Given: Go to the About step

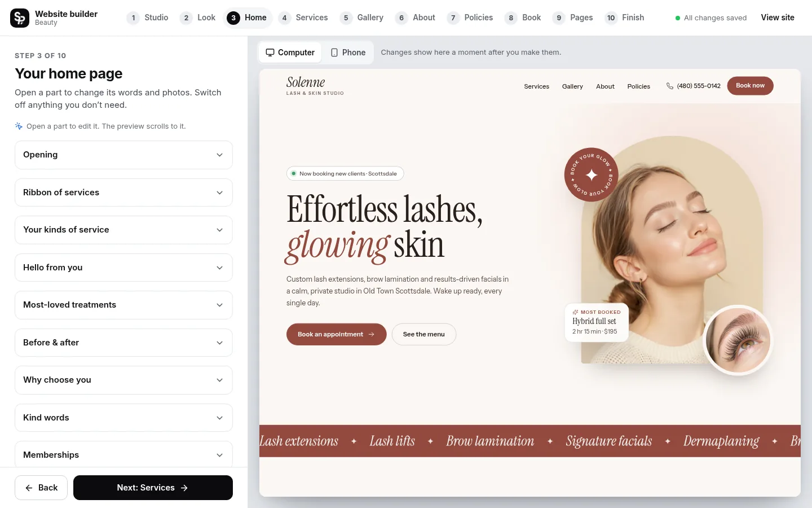Looking at the screenshot, I should click(x=416, y=18).
